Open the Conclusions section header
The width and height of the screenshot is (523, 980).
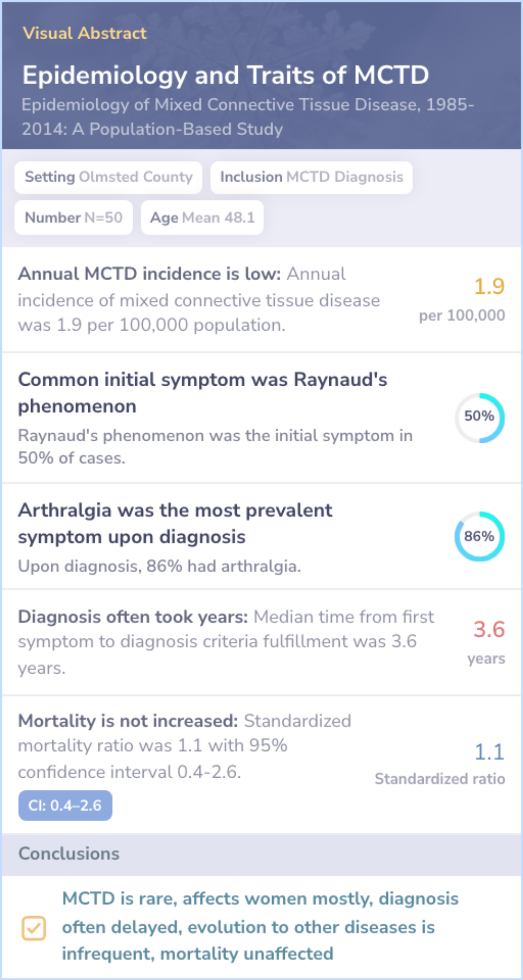[x=69, y=854]
